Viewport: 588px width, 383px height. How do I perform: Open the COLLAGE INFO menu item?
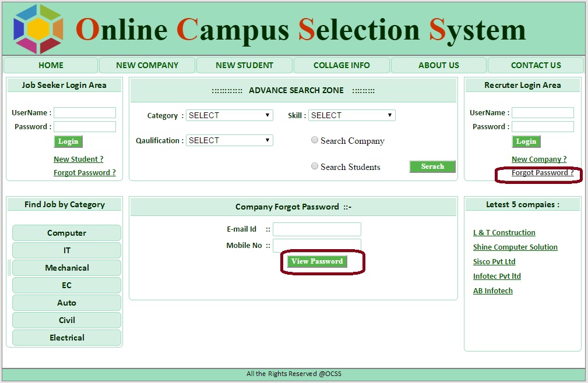pos(341,65)
